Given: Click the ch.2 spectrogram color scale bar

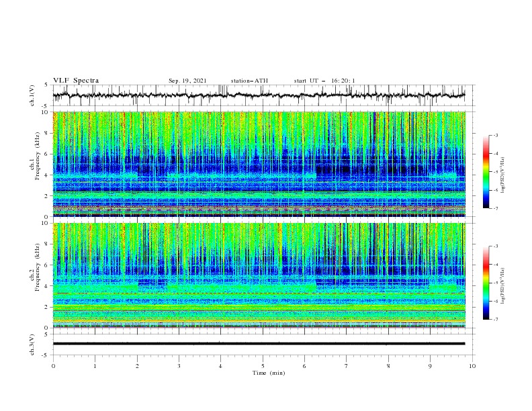Looking at the screenshot, I should pos(486,283).
